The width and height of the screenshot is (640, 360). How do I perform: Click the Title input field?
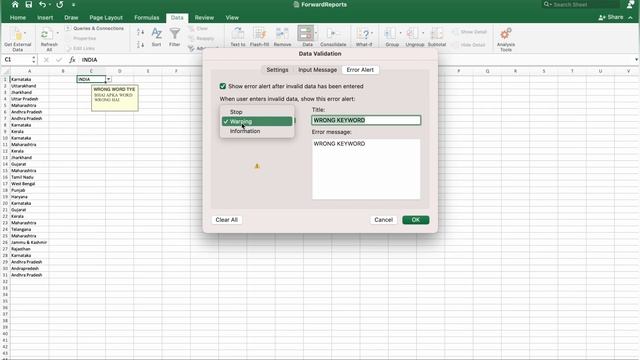[366, 120]
